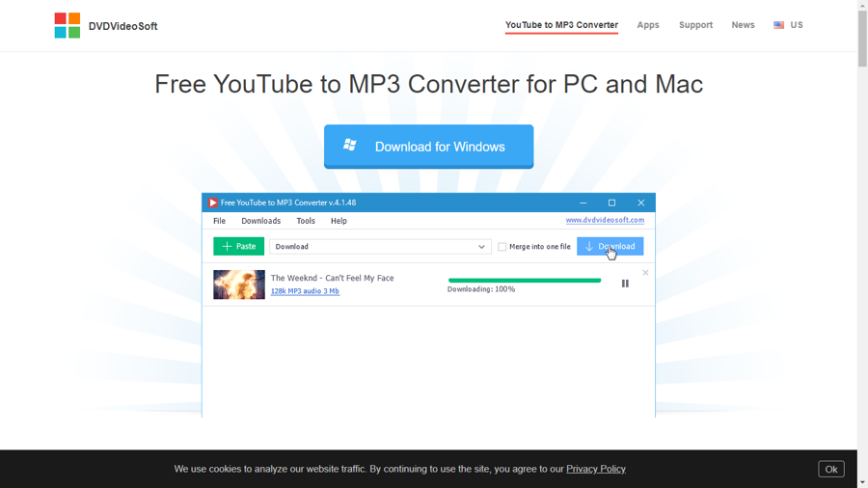This screenshot has height=488, width=868.
Task: Click 'Downloading: 100%' status text
Action: coord(481,289)
